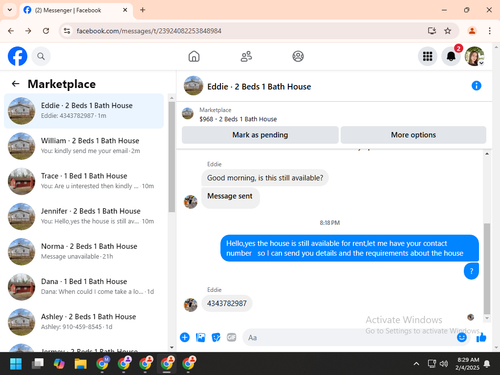Viewport: 500px width, 375px height.
Task: Click the 'Good morning, is this still available?' message
Action: 265,178
